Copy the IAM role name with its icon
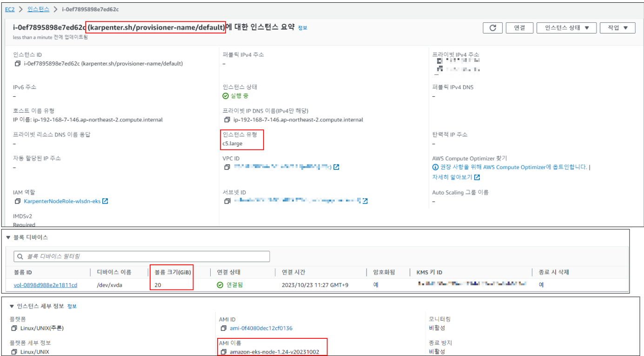The image size is (644, 356). point(17,202)
